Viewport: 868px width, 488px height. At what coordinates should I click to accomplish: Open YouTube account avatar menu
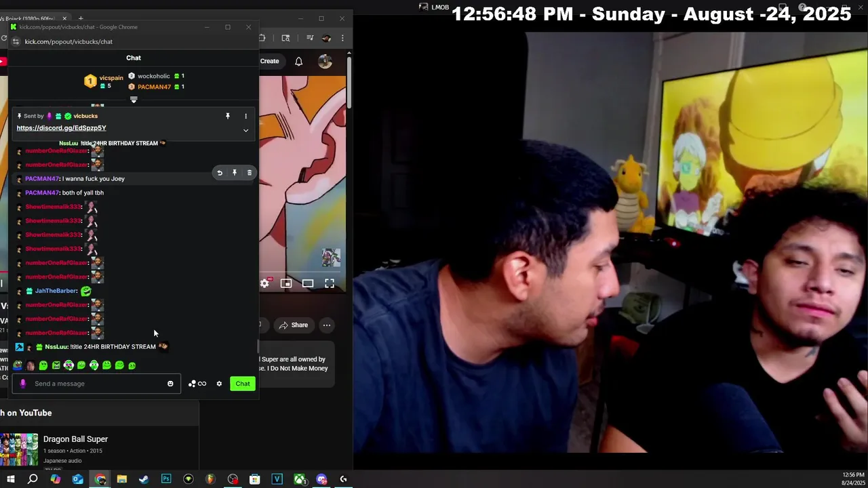pyautogui.click(x=325, y=62)
